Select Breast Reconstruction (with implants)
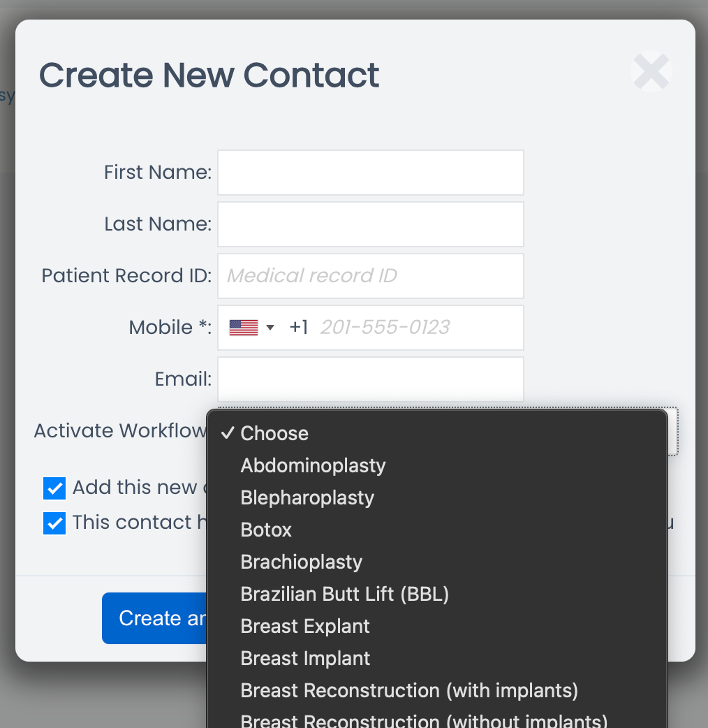 pos(409,690)
